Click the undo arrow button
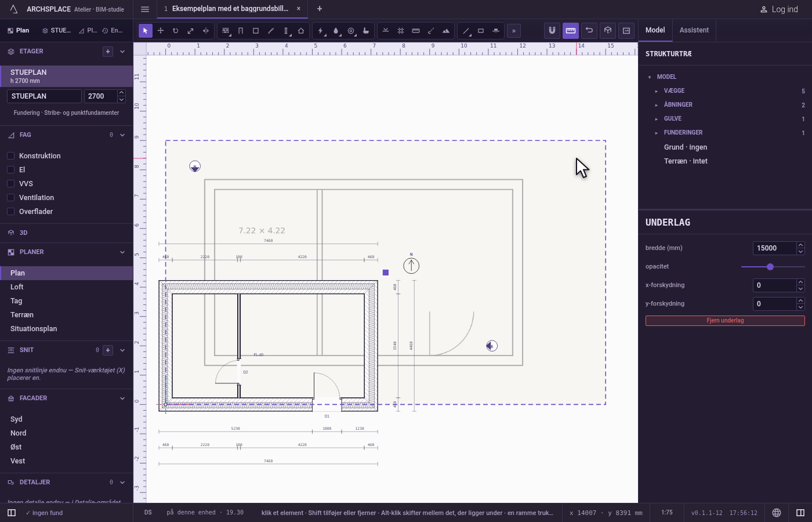 pyautogui.click(x=589, y=31)
